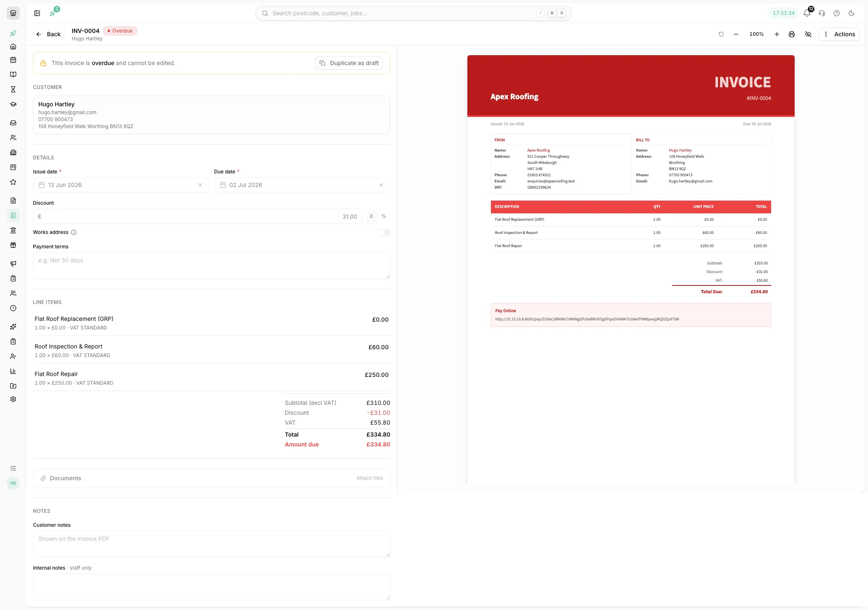Click the exclamation circle sidebar icon
This screenshot has height=610, width=868.
(13, 308)
